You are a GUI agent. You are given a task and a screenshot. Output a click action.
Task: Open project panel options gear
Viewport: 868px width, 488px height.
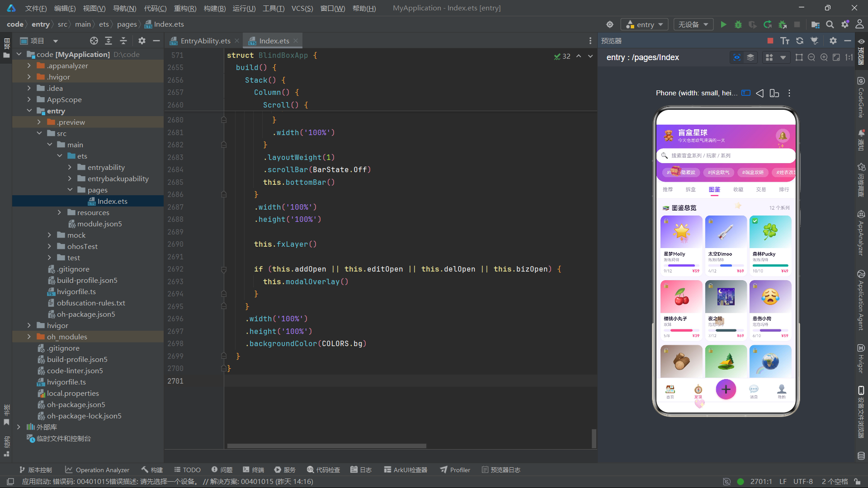tap(142, 41)
